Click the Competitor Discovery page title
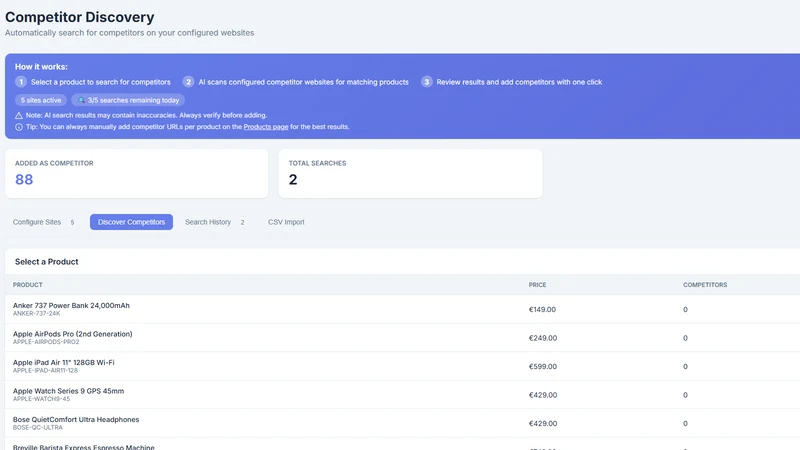Viewport: 800px width, 450px height. tap(80, 17)
